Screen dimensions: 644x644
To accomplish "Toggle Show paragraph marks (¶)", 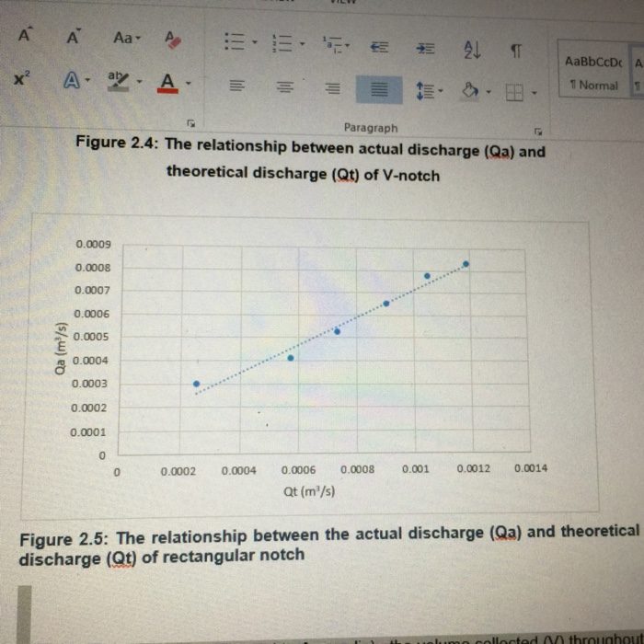I will 517,51.
